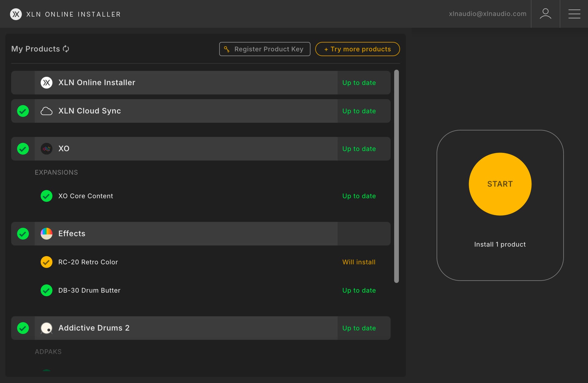The image size is (588, 383).
Task: Select the Effects row title
Action: (x=72, y=233)
